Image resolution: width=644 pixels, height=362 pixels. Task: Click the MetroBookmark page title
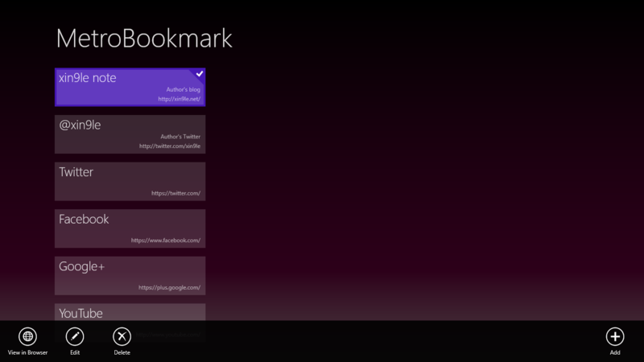coord(144,39)
